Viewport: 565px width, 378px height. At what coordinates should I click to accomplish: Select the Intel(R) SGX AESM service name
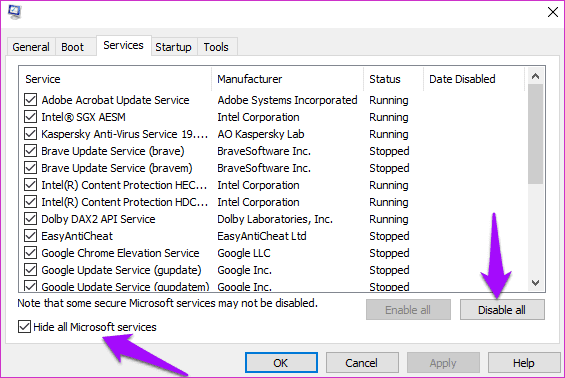(x=83, y=117)
